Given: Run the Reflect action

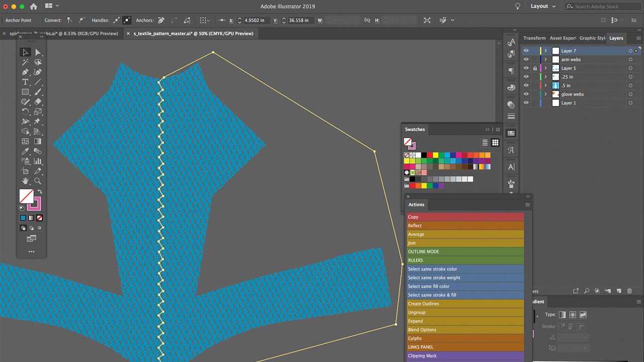Looking at the screenshot, I should [465, 226].
